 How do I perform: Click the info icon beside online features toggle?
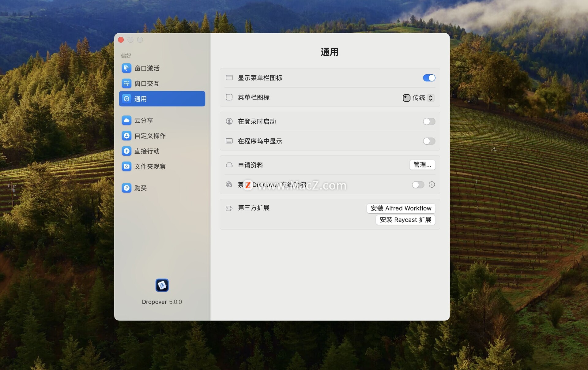[432, 185]
